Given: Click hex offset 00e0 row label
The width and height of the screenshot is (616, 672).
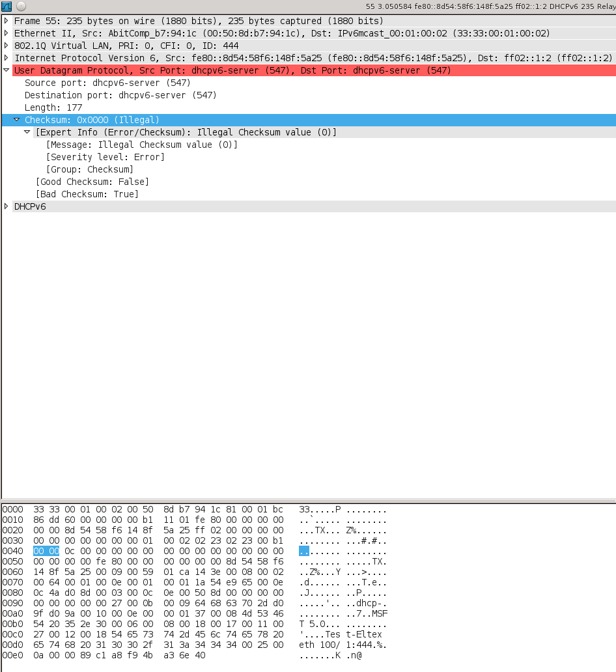Looking at the screenshot, I should (13, 655).
